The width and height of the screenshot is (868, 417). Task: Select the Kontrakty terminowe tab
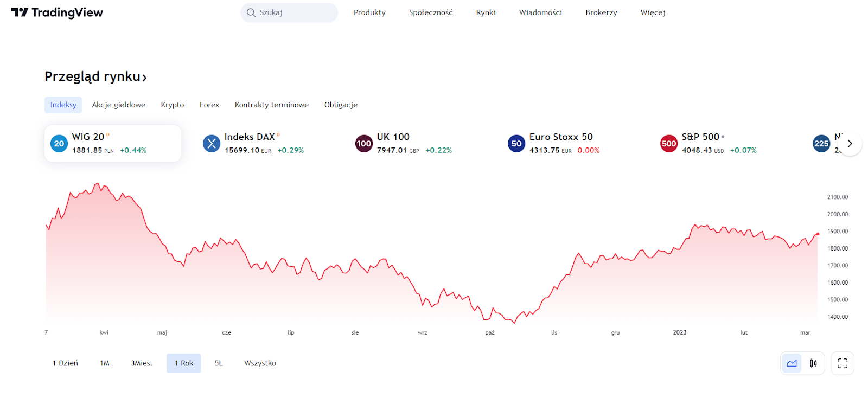point(272,105)
